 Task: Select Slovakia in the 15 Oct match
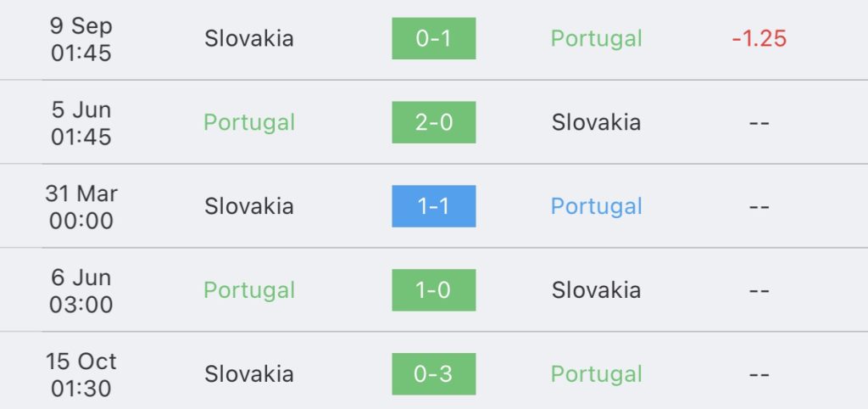(x=249, y=374)
